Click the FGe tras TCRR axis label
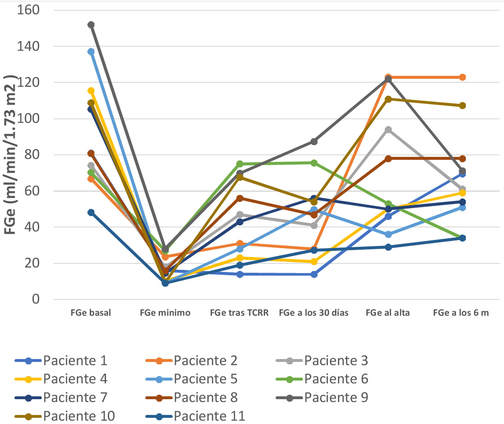 (x=239, y=313)
